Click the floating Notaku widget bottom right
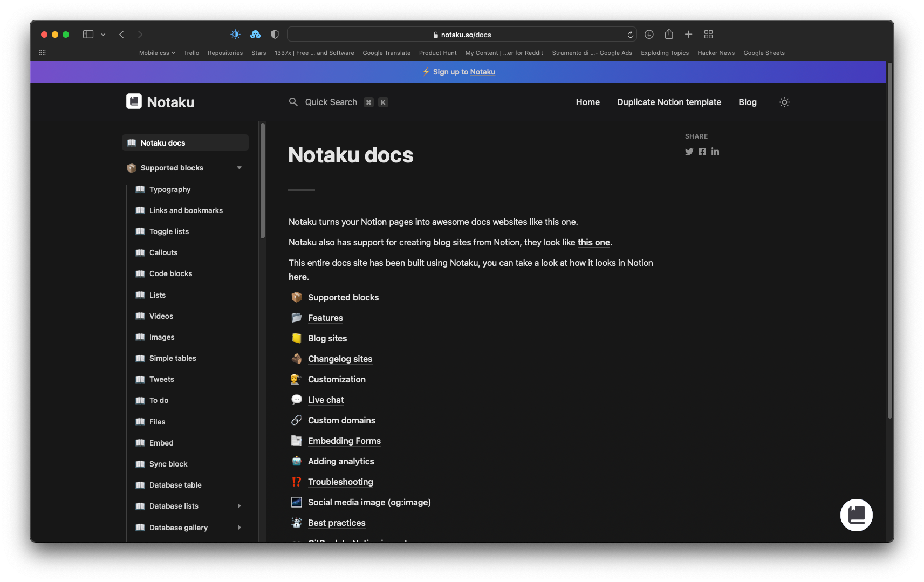Screen dimensions: 924x582 tap(857, 515)
